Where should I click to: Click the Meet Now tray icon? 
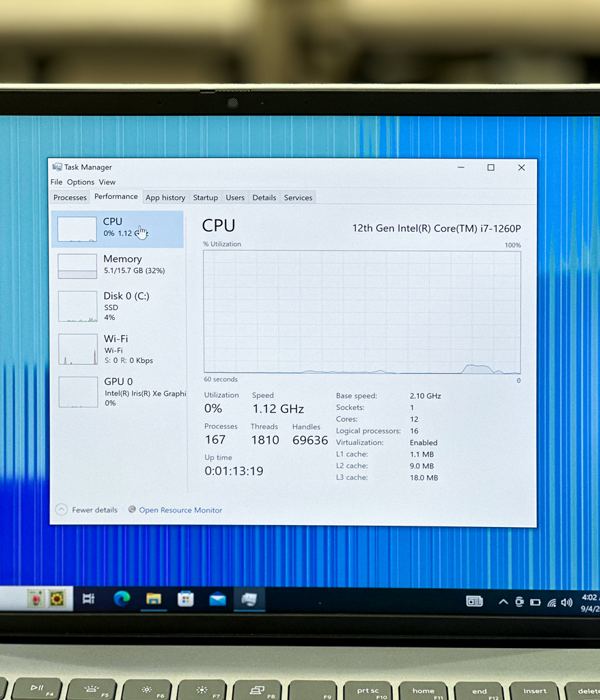519,602
